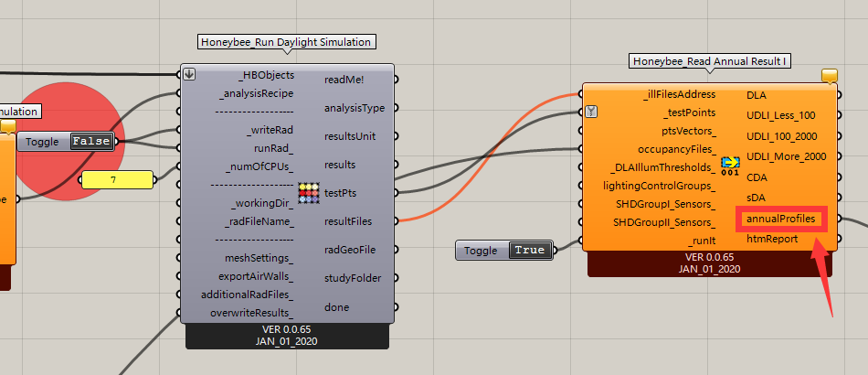This screenshot has width=868, height=375.
Task: Toggle the True boolean switch
Action: click(530, 250)
